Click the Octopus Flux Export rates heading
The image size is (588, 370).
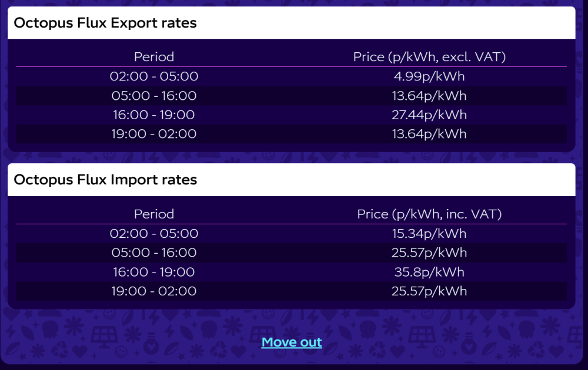[105, 23]
